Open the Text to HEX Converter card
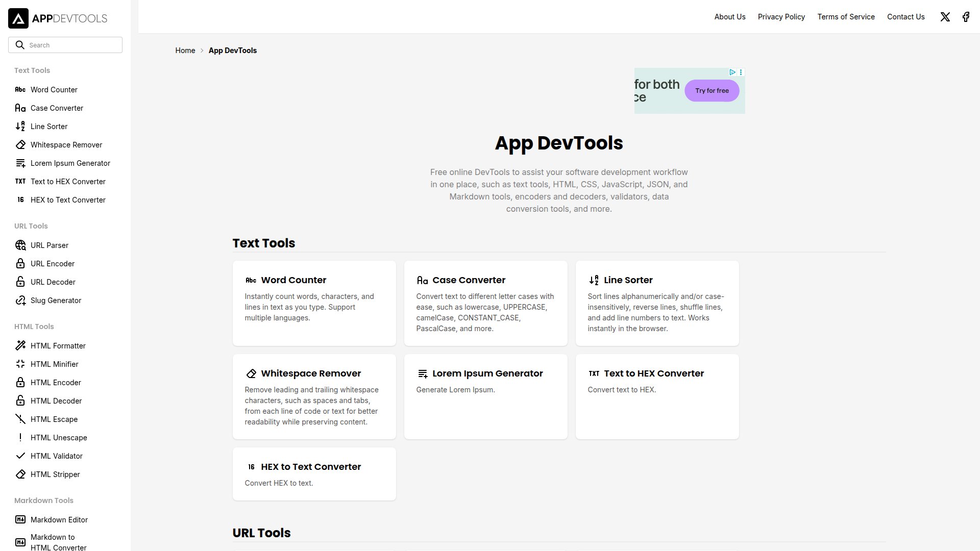 pyautogui.click(x=657, y=396)
